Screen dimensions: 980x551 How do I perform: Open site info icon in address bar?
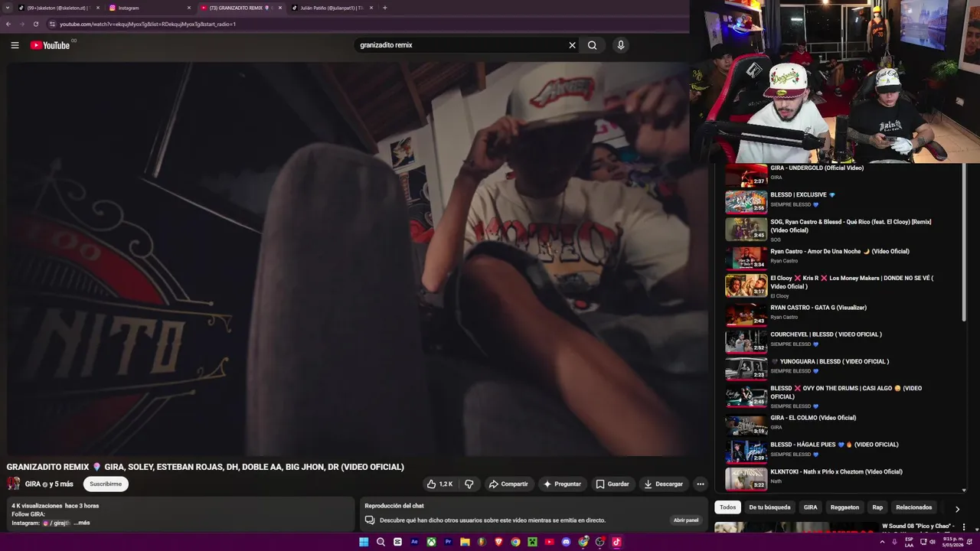(52, 24)
